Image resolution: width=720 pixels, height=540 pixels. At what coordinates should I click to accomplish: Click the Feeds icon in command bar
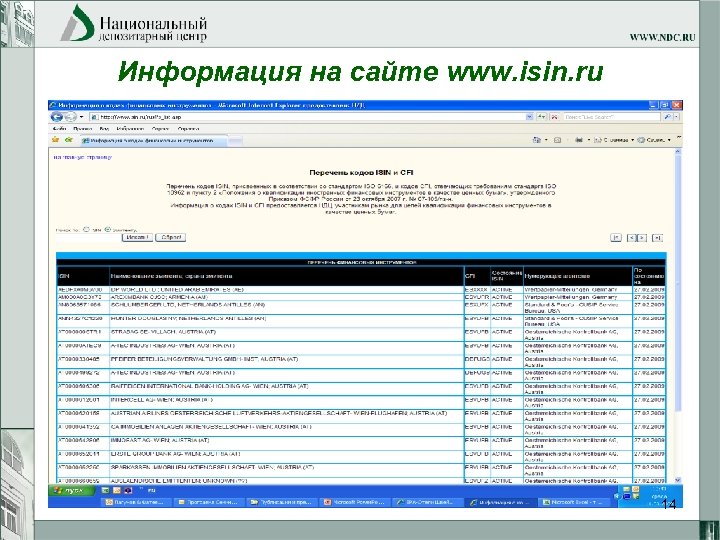click(x=557, y=140)
